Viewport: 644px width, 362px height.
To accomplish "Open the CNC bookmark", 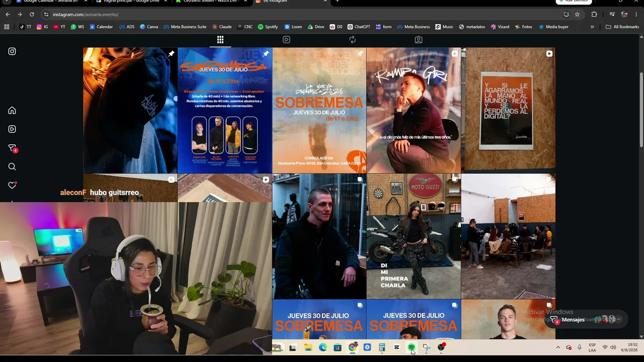I will click(245, 27).
